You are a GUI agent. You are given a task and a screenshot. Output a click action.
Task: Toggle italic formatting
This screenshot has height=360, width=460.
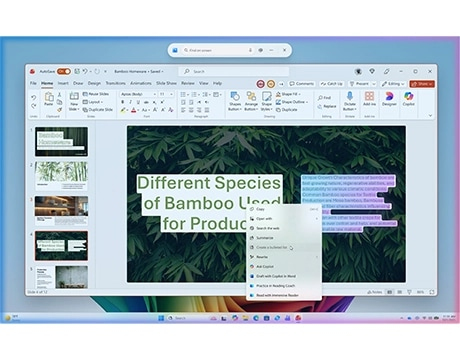130,102
